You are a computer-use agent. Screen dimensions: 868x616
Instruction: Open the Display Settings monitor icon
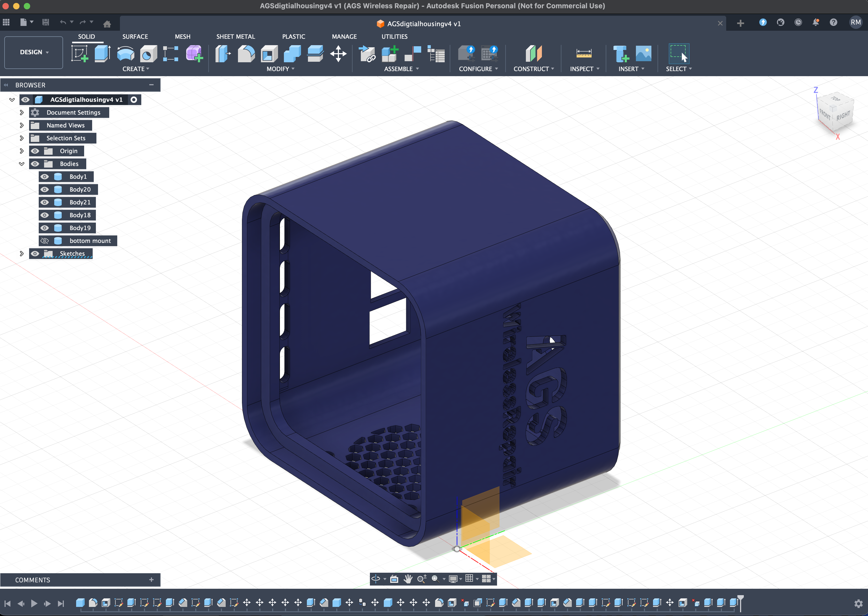(x=453, y=579)
